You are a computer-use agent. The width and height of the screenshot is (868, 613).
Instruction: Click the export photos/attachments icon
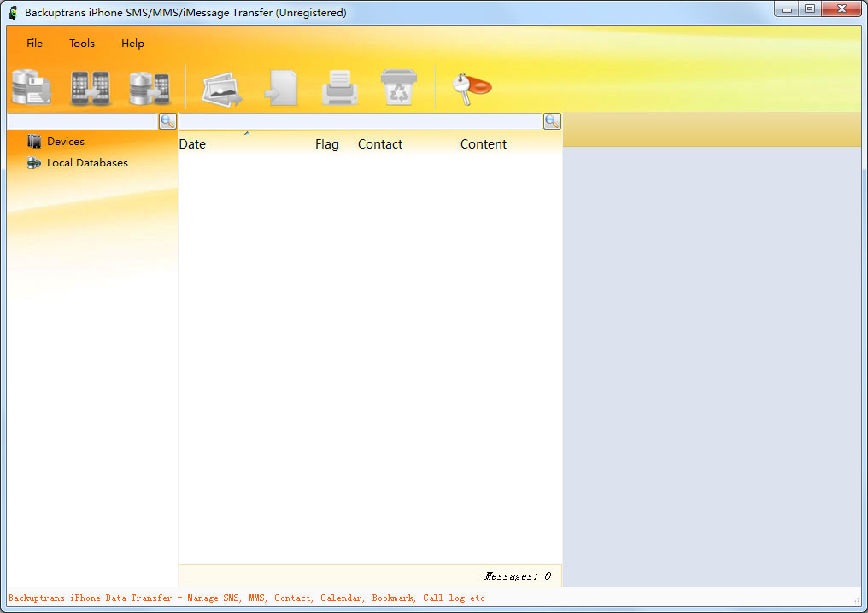222,88
